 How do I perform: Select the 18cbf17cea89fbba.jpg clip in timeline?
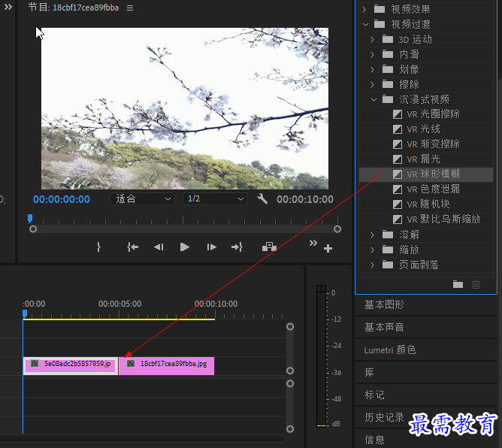pos(167,366)
